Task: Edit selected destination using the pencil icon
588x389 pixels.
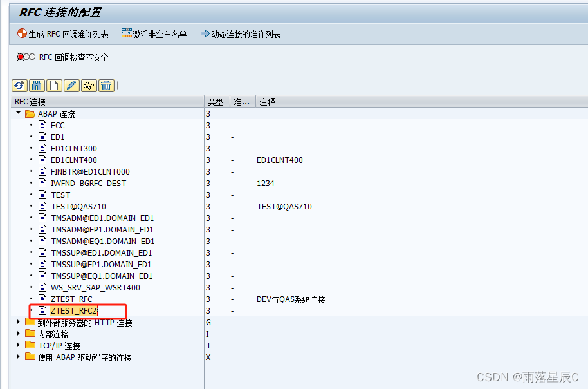Action: pyautogui.click(x=71, y=85)
